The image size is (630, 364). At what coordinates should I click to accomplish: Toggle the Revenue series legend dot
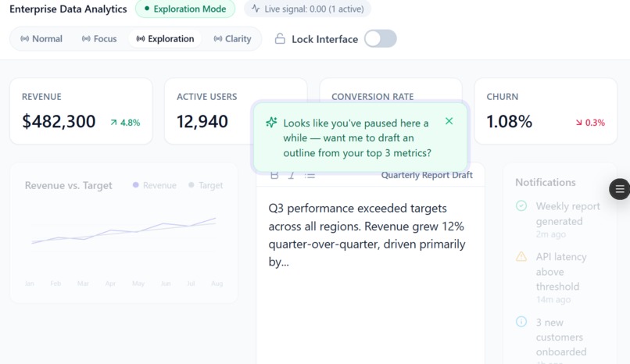pos(136,185)
